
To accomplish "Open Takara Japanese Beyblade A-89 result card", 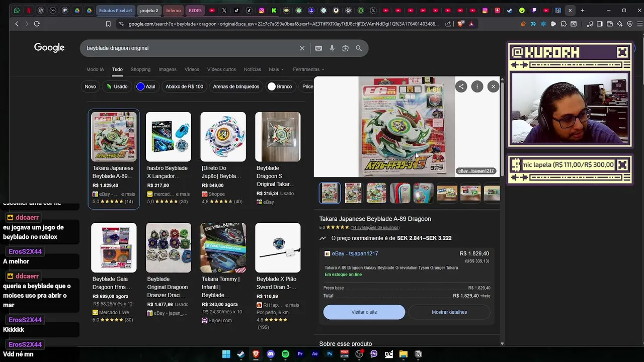I will point(114,158).
